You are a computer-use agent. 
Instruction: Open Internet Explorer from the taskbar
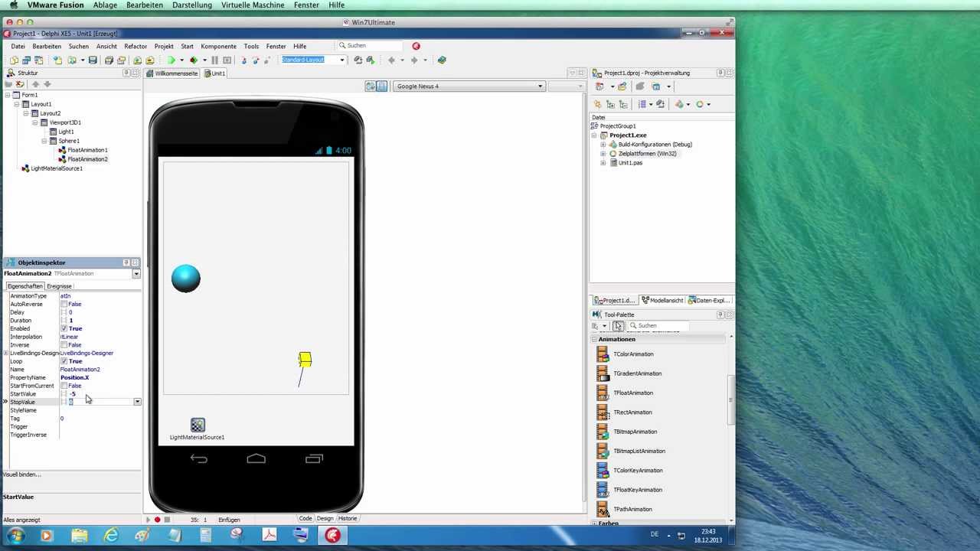coord(111,536)
